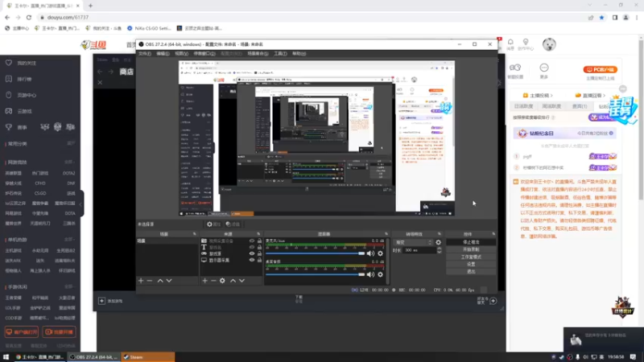Open the transition properties gear beside 渐变
The width and height of the screenshot is (644, 362).
[438, 243]
